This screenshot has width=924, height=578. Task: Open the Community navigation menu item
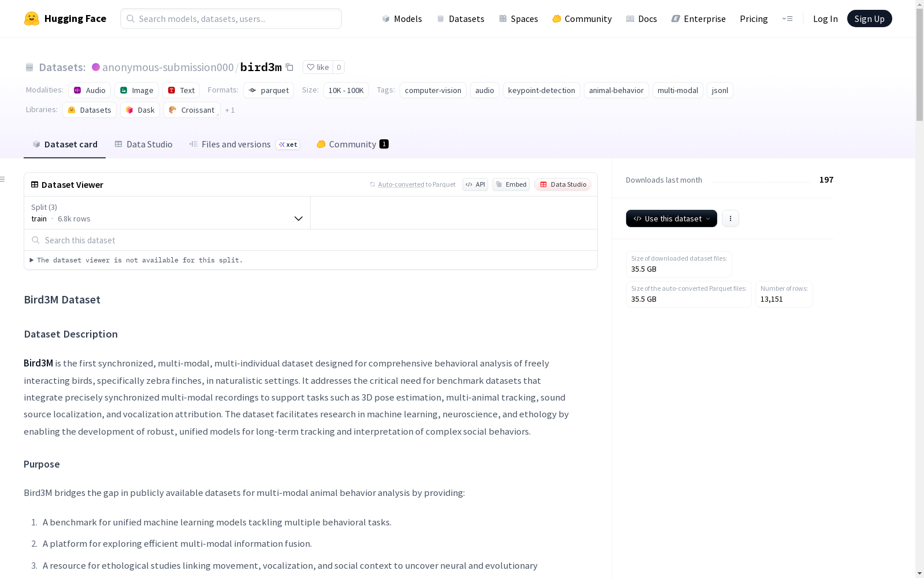(582, 18)
